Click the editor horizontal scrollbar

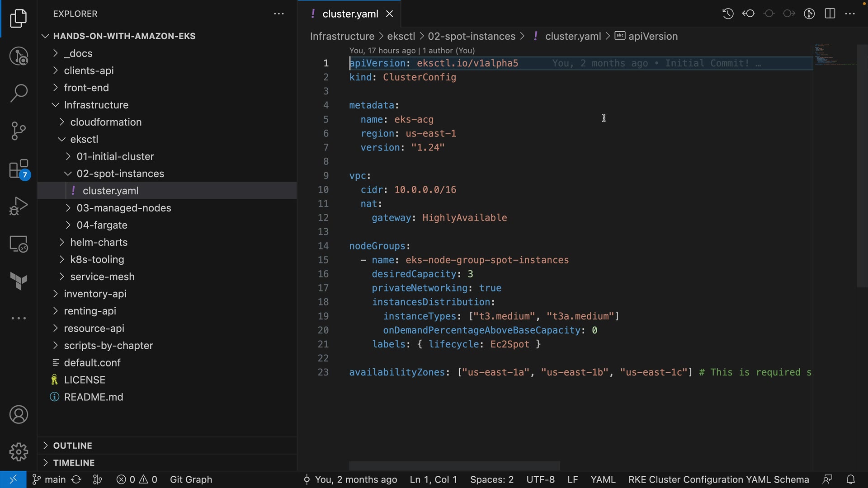(454, 466)
